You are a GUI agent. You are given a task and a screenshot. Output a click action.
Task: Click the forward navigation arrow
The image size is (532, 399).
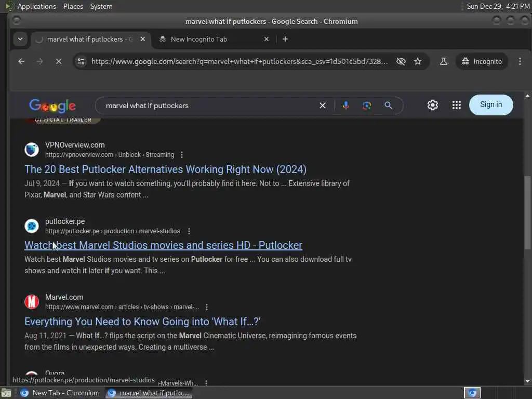point(39,61)
